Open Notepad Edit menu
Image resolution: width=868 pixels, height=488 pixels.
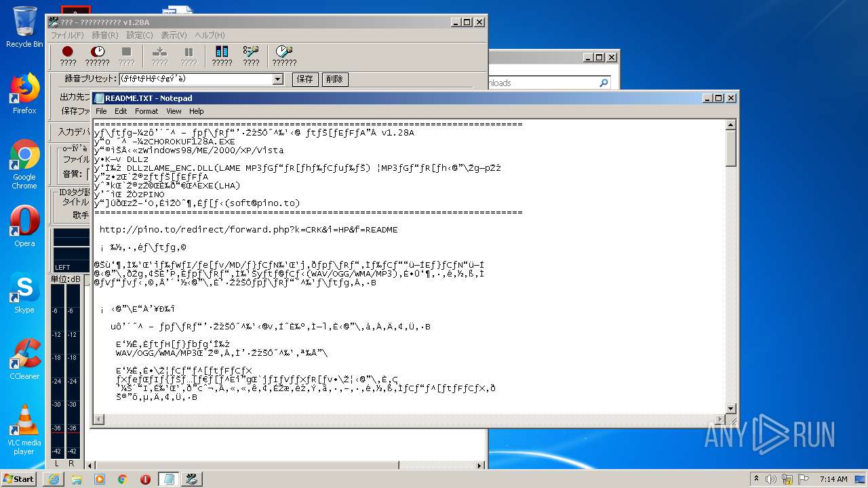121,111
